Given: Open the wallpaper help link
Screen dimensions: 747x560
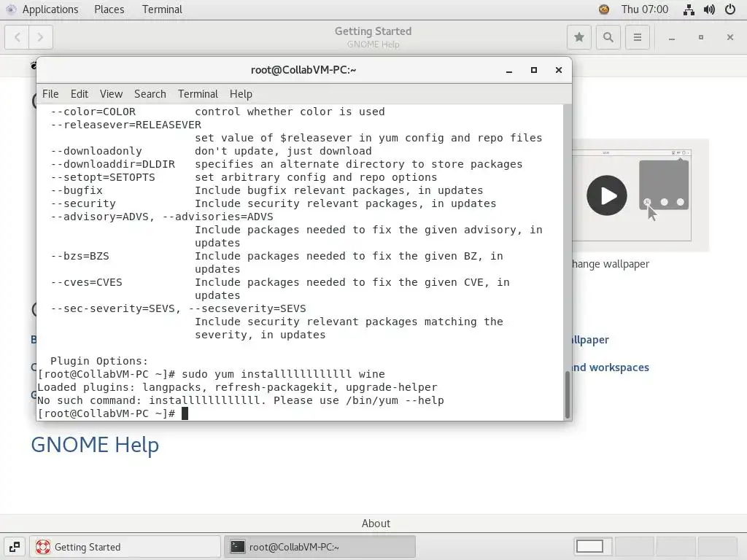Looking at the screenshot, I should click(590, 340).
